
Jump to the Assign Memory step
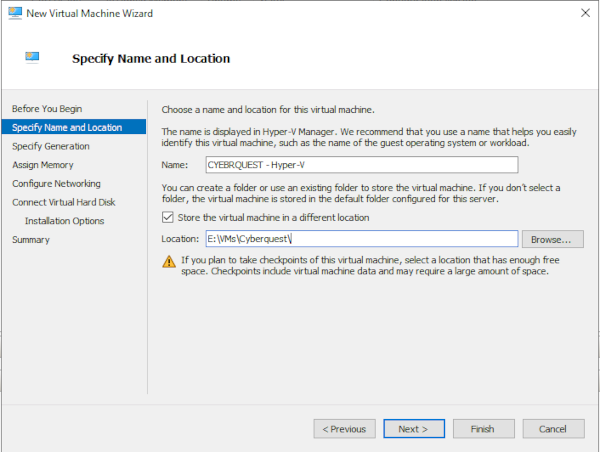point(42,165)
